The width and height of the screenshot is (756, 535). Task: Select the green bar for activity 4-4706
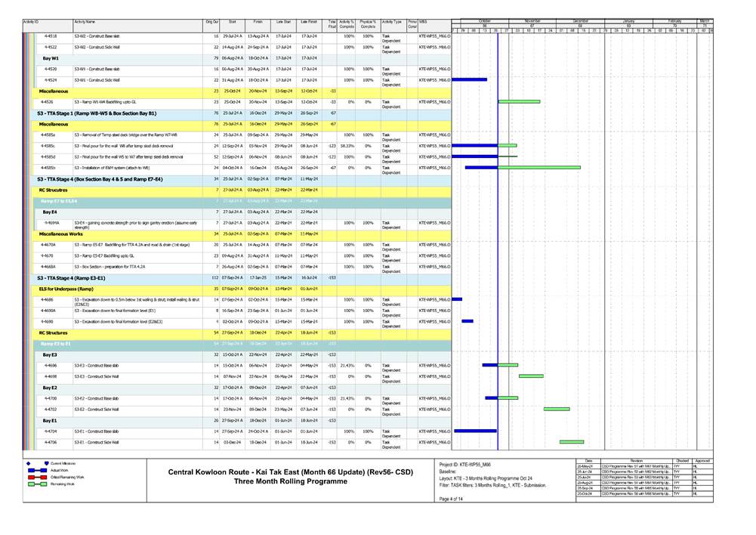coord(571,442)
